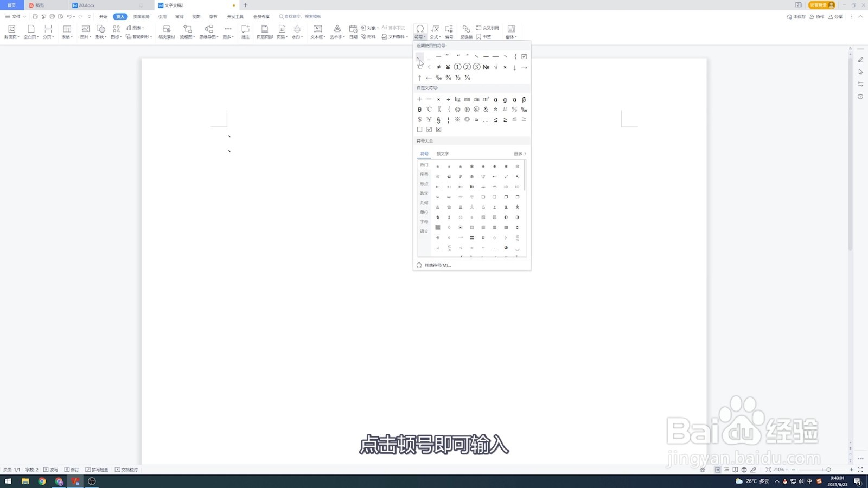The image size is (868, 488).
Task: Expand the Word Art (艺术字) dropdown
Action: (337, 32)
